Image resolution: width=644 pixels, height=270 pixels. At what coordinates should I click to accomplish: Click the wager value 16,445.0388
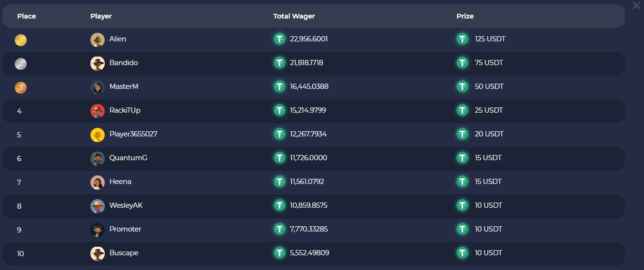309,87
